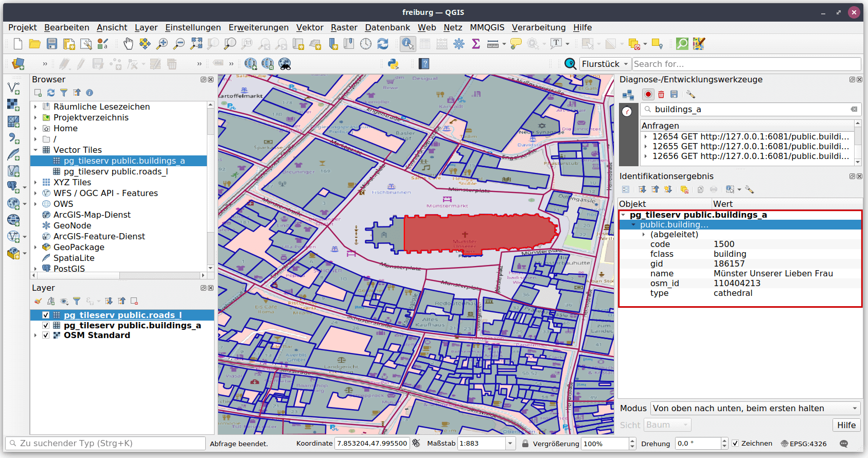The width and height of the screenshot is (868, 458).
Task: Expand the XYZ Tiles browser node
Action: click(36, 182)
